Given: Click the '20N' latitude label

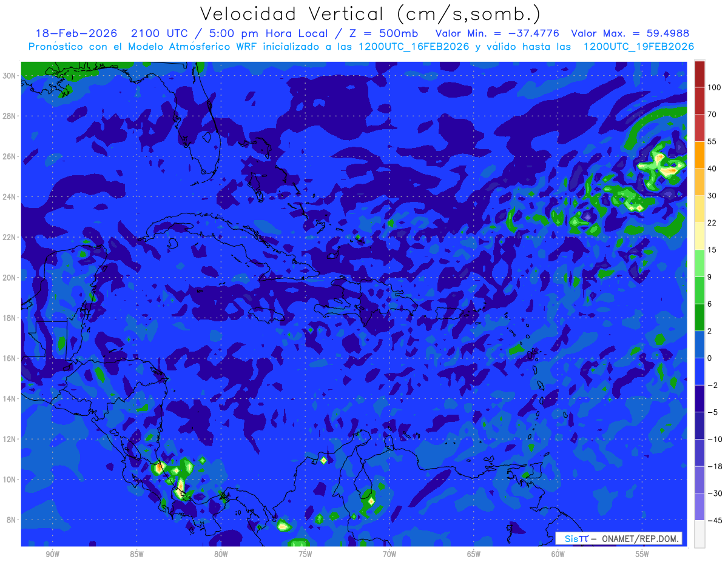Looking at the screenshot, I should [10, 278].
